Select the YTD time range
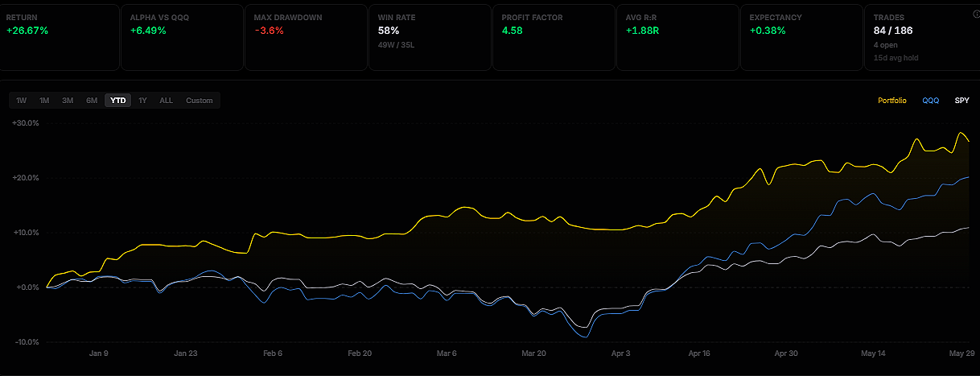The width and height of the screenshot is (980, 376). [x=118, y=101]
